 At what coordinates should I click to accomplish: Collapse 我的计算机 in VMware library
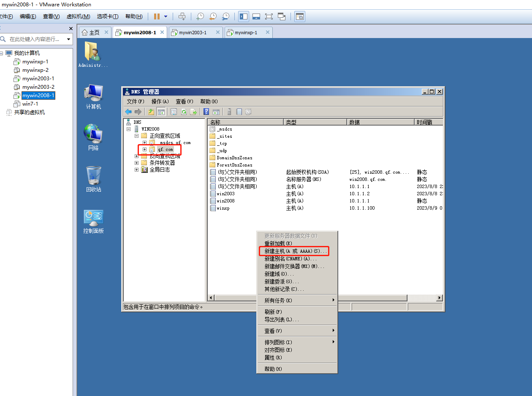click(x=2, y=53)
